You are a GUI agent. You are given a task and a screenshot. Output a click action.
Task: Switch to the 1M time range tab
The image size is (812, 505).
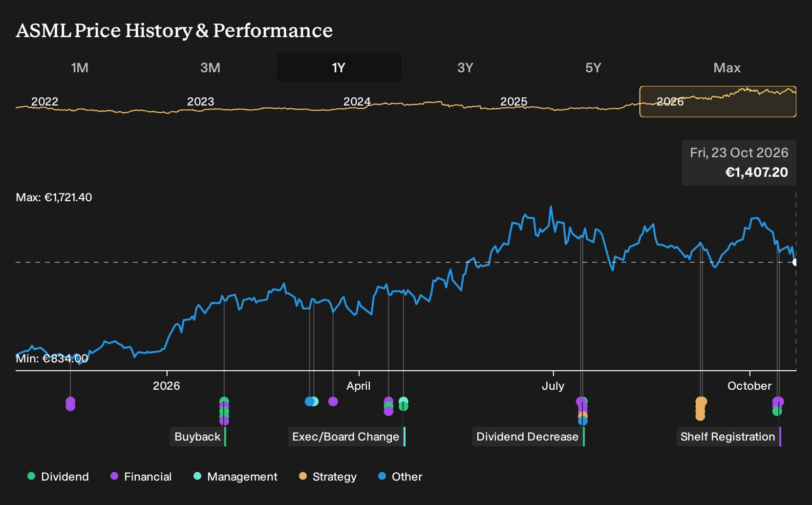80,67
